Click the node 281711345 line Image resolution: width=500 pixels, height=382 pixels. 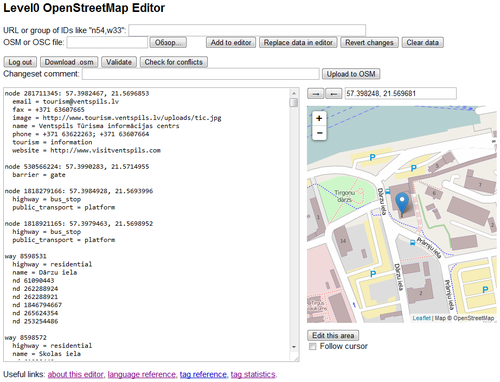[x=77, y=94]
